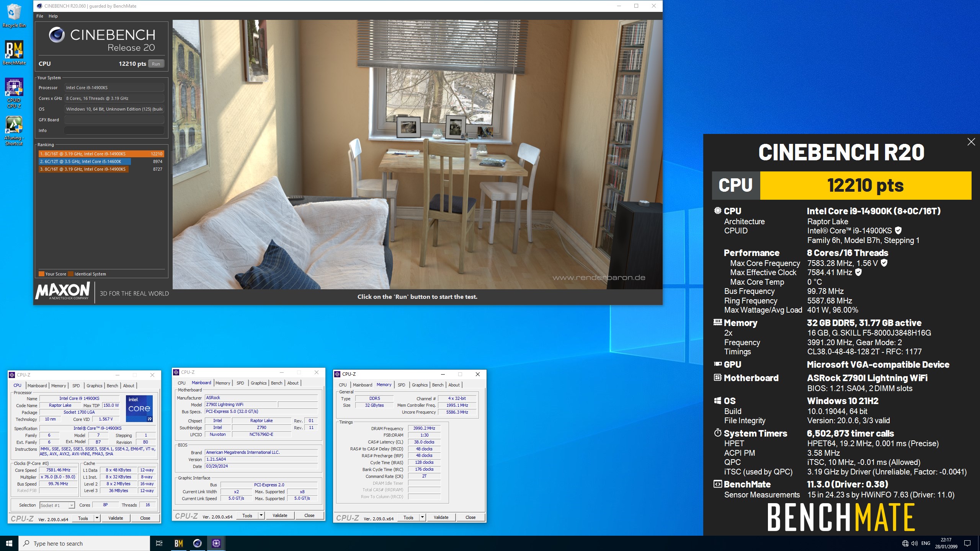Viewport: 980px width, 551px height.
Task: Click the CPU-Z icon in the Mainboard window title
Action: [176, 372]
